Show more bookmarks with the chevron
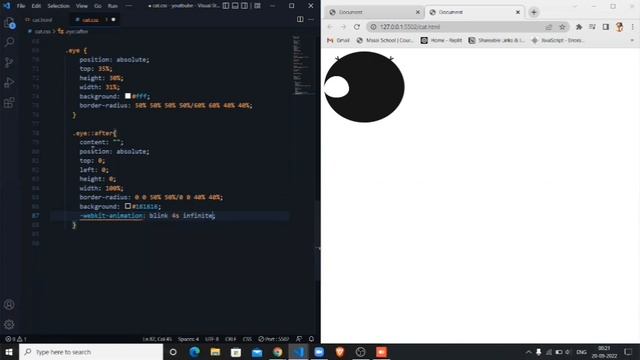Screen dimensions: 640x360 point(632,40)
